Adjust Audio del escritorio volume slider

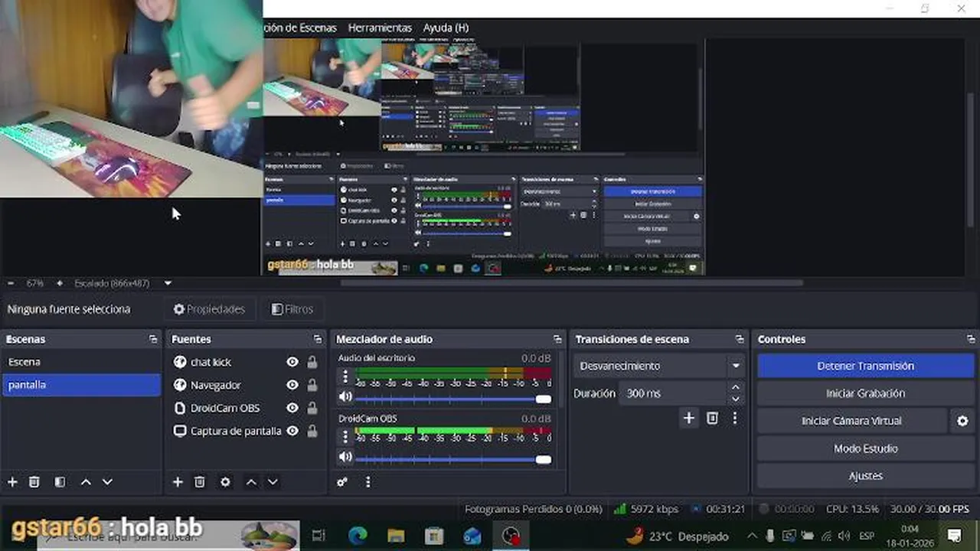[x=452, y=399]
